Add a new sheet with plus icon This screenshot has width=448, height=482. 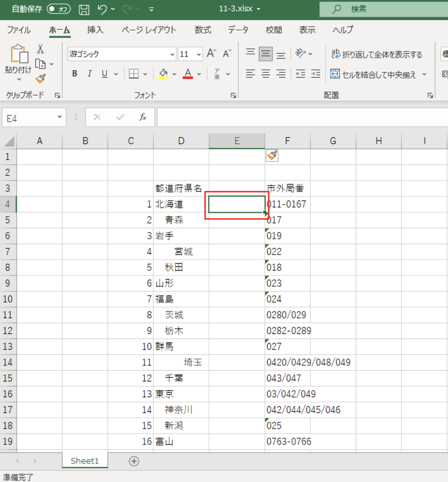133,461
